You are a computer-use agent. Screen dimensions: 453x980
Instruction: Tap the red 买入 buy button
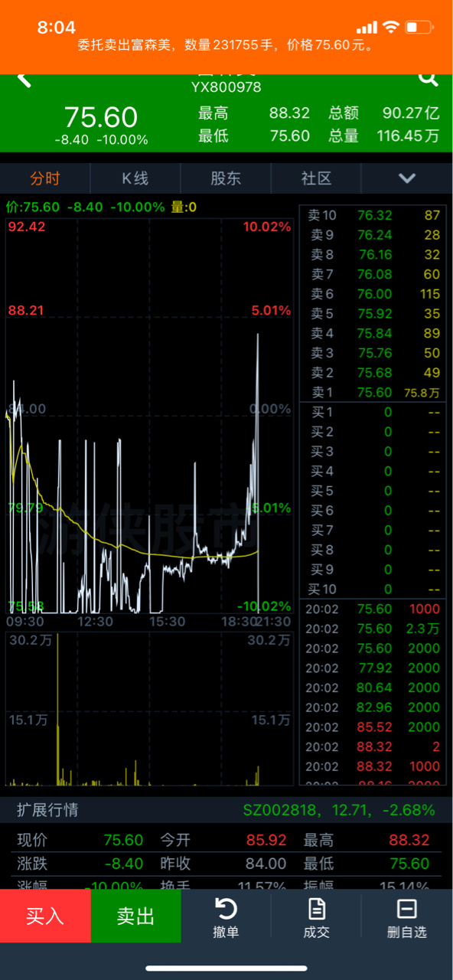click(x=45, y=916)
